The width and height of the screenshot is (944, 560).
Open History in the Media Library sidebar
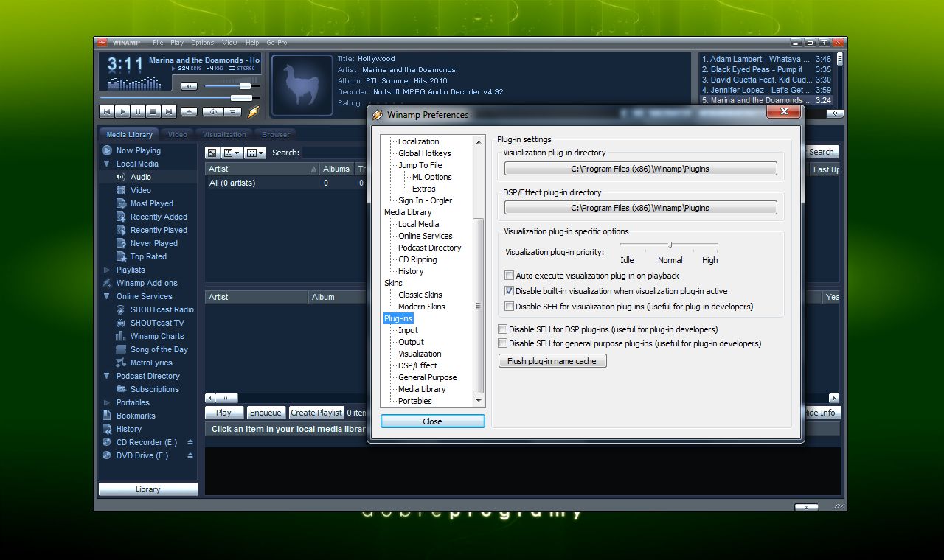[x=128, y=429]
